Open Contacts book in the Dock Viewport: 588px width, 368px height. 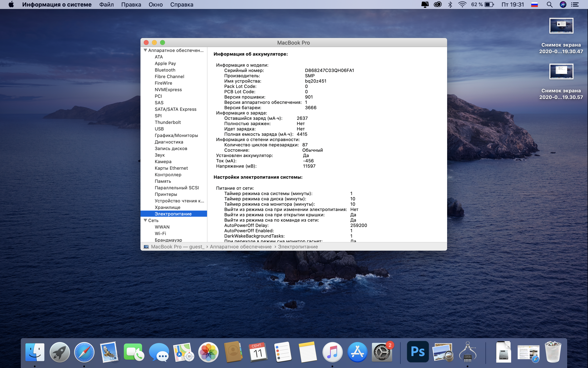click(233, 352)
